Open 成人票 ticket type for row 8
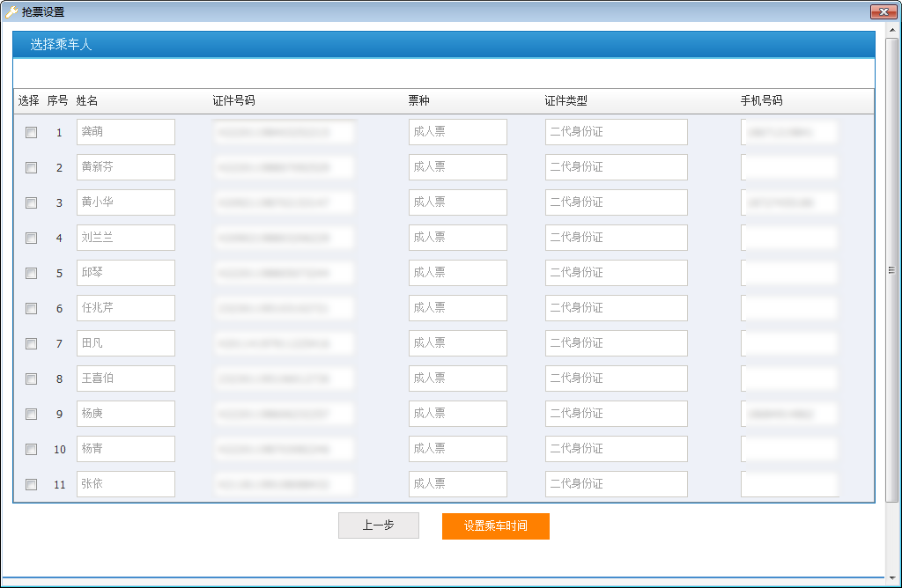Screen dimensions: 902x588 [458, 379]
